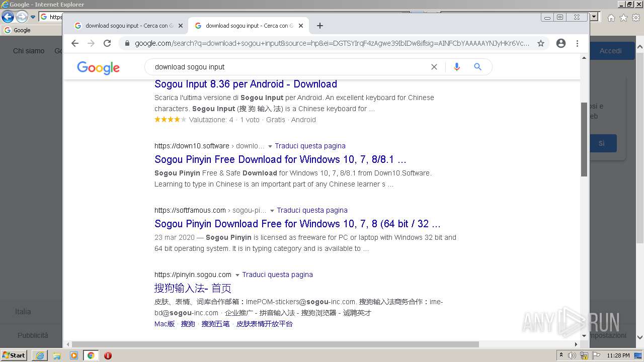The width and height of the screenshot is (644, 362).
Task: Open a new Chrome tab
Action: [x=320, y=26]
